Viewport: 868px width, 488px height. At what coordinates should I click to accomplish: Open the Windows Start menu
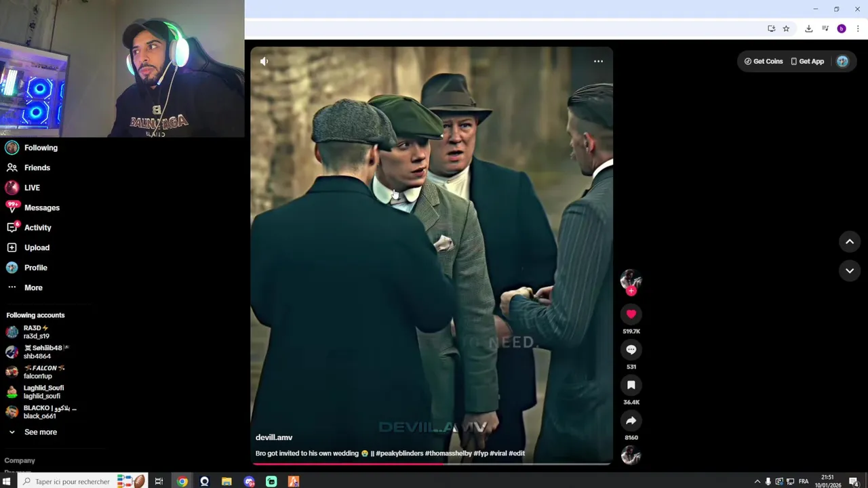6,481
